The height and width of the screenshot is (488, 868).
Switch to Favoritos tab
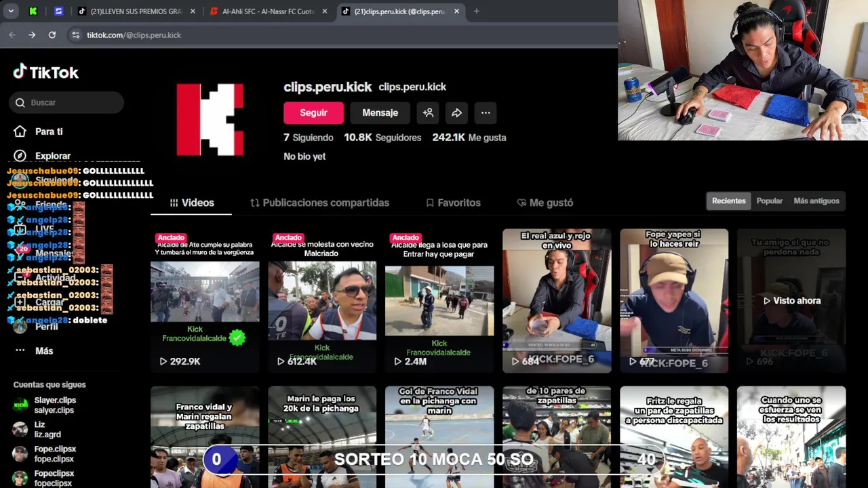(x=453, y=203)
